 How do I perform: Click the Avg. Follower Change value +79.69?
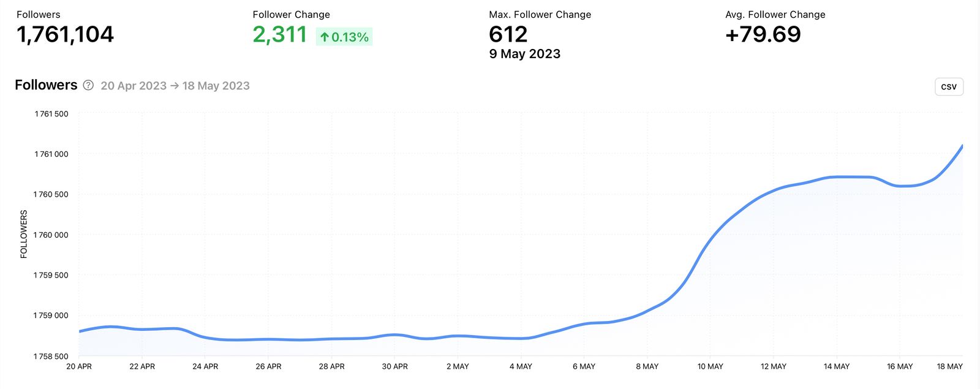coord(763,35)
